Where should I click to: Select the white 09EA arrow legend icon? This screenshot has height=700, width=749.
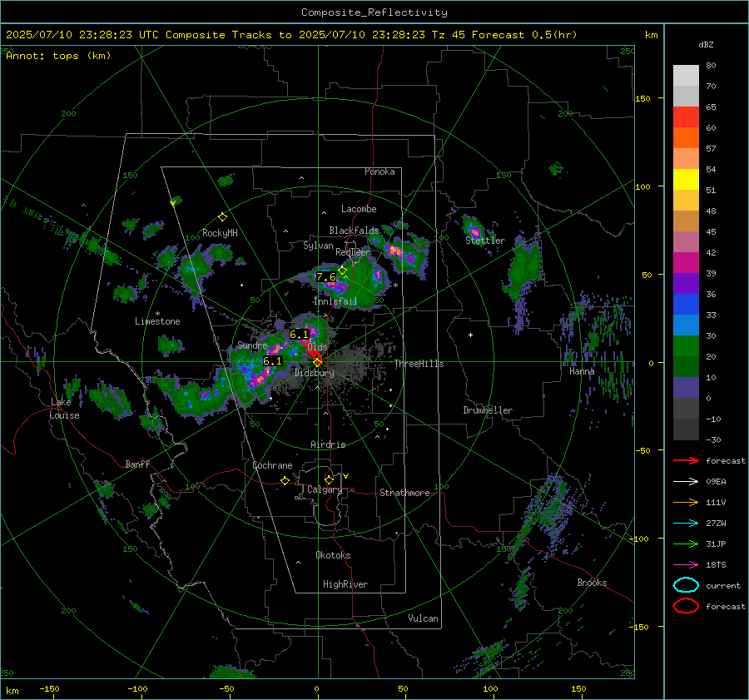(686, 482)
